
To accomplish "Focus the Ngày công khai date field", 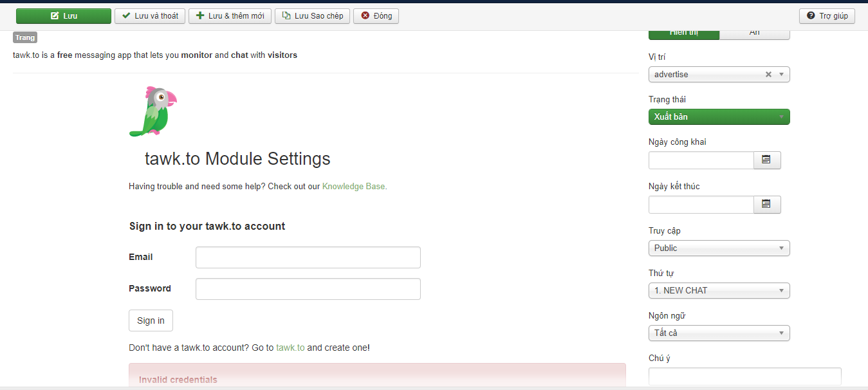I will (701, 160).
